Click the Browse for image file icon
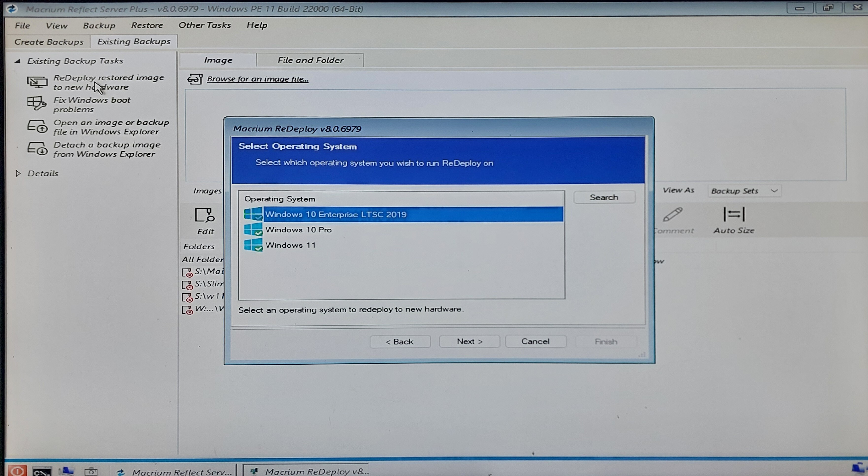This screenshot has height=476, width=868. click(195, 79)
